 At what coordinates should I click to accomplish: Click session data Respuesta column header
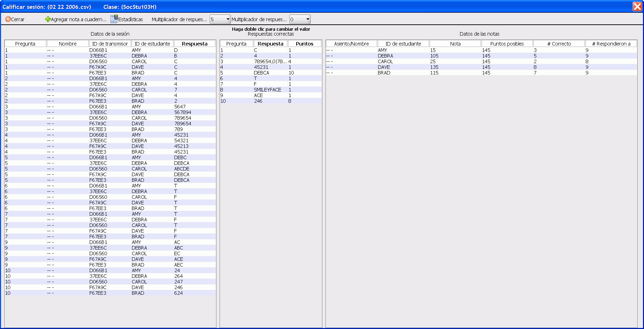195,44
